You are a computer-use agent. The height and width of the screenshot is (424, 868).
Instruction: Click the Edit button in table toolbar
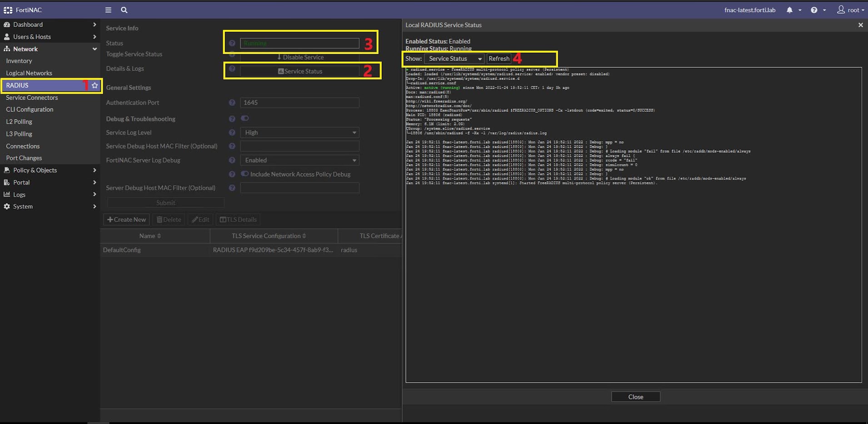pyautogui.click(x=200, y=219)
